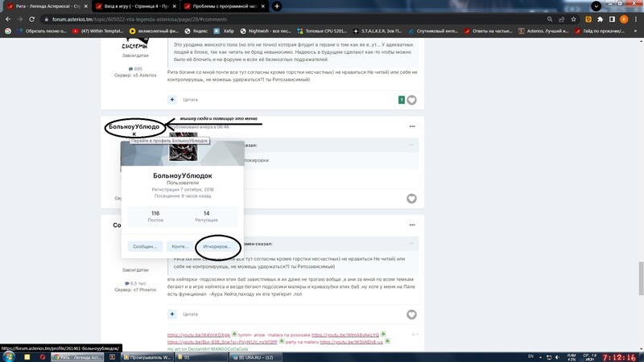Click the plus multiquote icon on the first post
The image size is (644, 362).
(172, 100)
